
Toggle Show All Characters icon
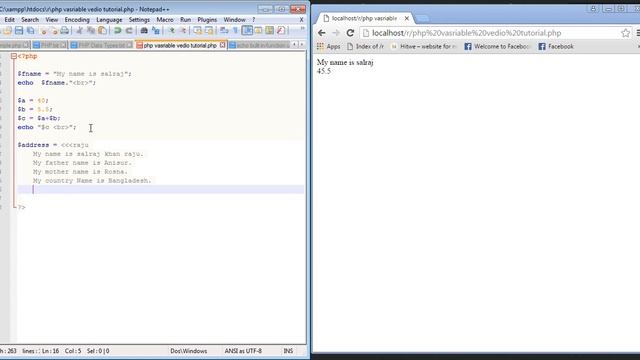[236, 31]
